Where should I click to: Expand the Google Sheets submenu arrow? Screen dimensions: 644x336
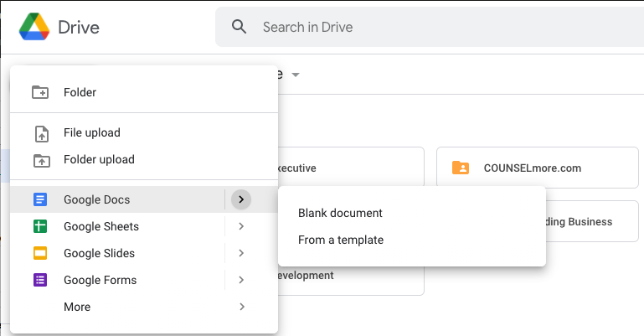click(x=241, y=226)
